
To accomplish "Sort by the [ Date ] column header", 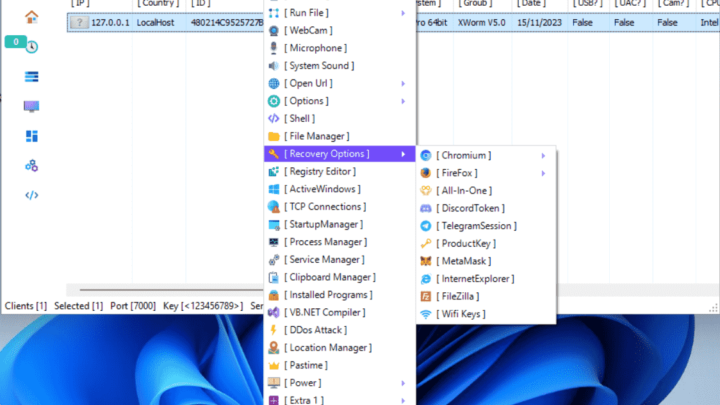I will [x=531, y=4].
